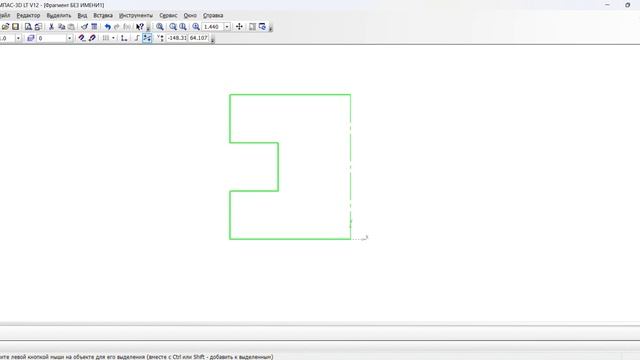The image size is (640, 360).
Task: Click the show all view icon
Action: 252,27
